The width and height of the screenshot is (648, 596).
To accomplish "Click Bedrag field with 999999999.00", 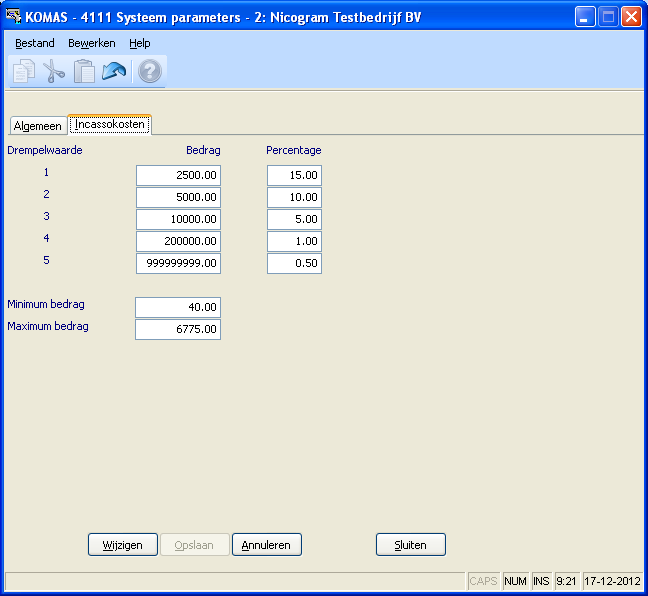I will click(179, 263).
